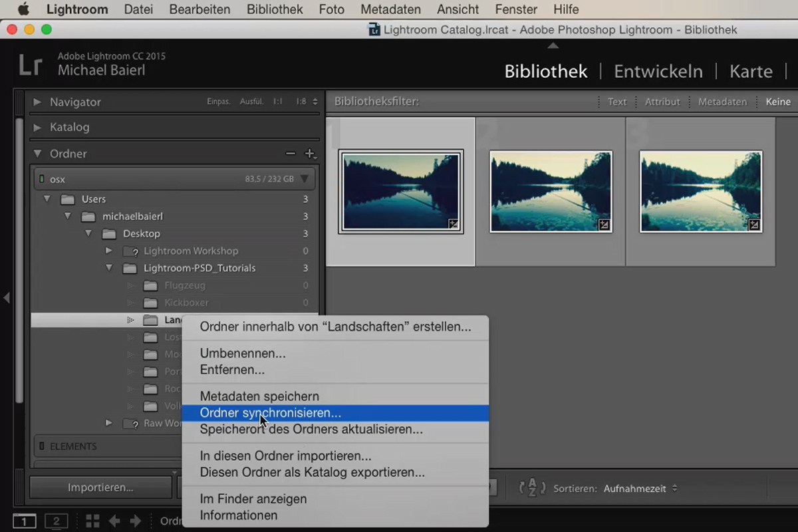Collapse the Desktop folder tree
Viewport: 798px width, 532px height.
88,233
